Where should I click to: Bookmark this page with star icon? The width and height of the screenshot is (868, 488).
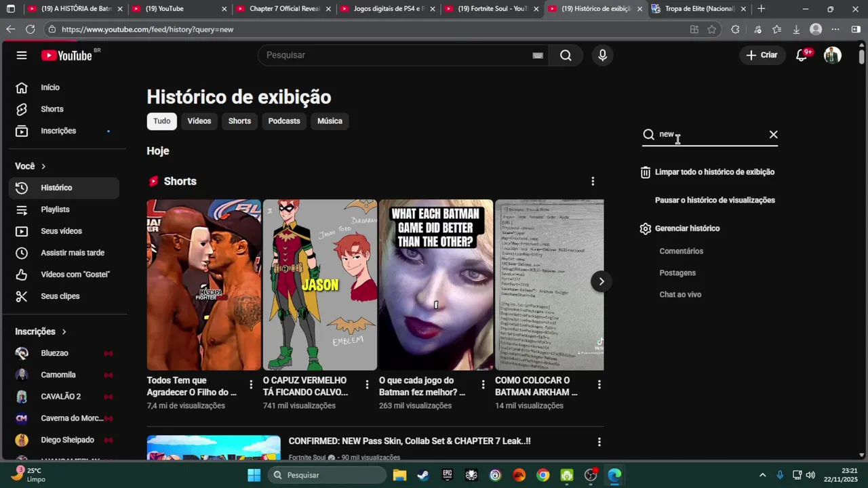711,29
